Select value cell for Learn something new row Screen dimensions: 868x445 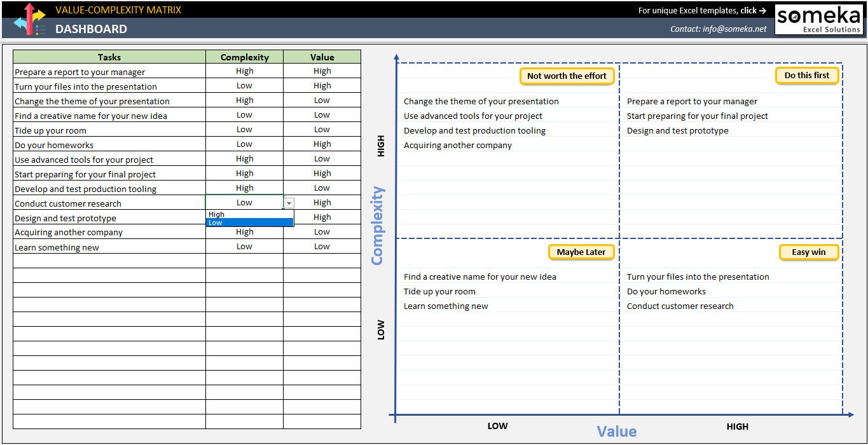322,247
